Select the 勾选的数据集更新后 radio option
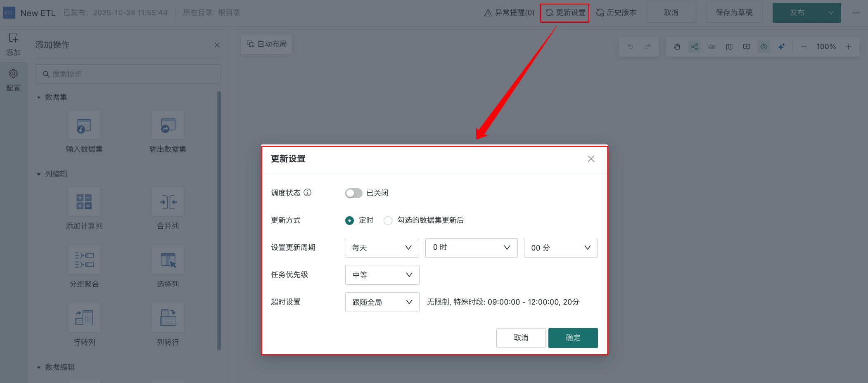 (x=388, y=220)
